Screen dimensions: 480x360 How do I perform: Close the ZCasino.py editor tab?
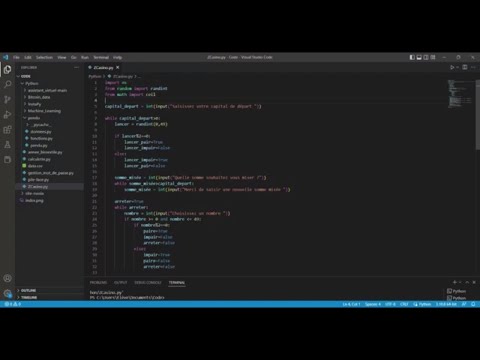tap(117, 67)
